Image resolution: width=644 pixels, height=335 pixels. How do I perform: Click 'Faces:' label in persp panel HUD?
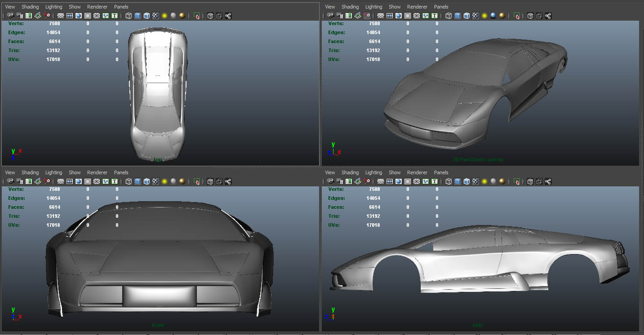click(x=336, y=41)
